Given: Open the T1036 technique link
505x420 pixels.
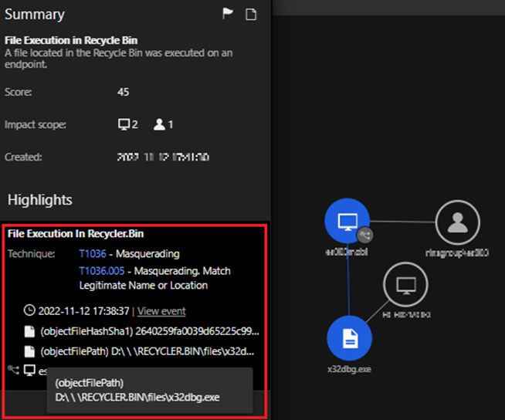Looking at the screenshot, I should click(91, 253).
